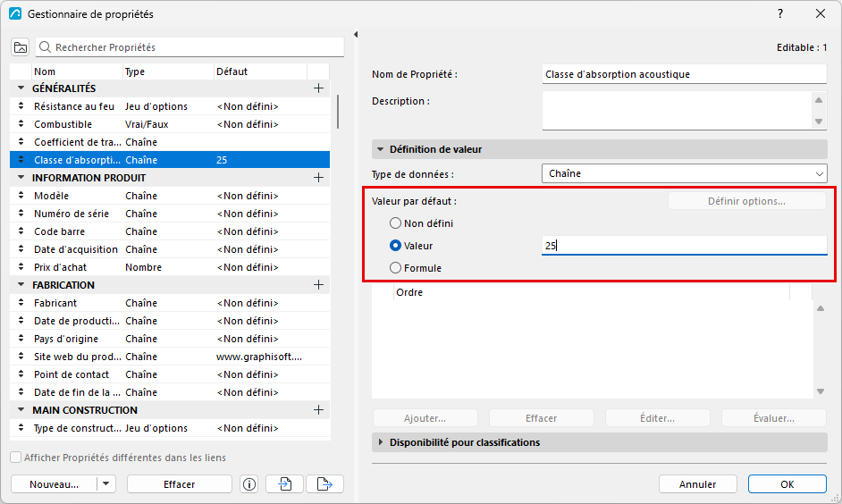Click reorder handle of Prix d'achat row

[21, 267]
